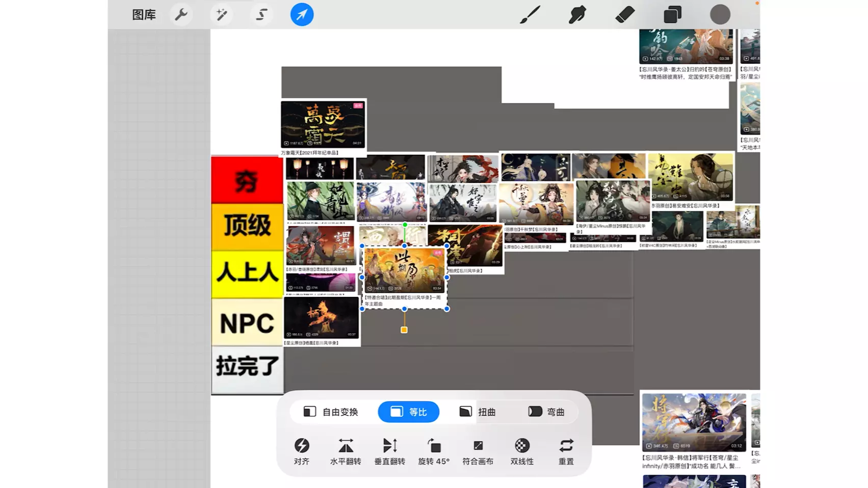Click the green rotation handle above selection
This screenshot has height=488, width=868.
[405, 225]
